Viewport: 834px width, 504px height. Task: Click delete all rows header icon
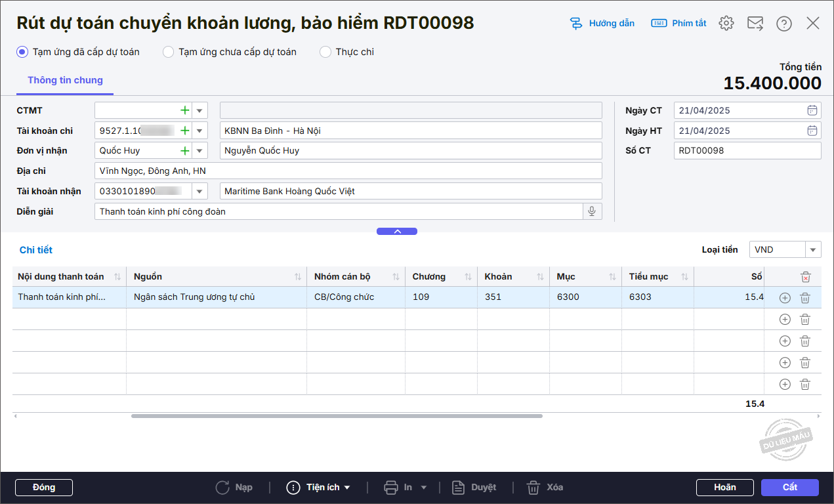point(805,277)
